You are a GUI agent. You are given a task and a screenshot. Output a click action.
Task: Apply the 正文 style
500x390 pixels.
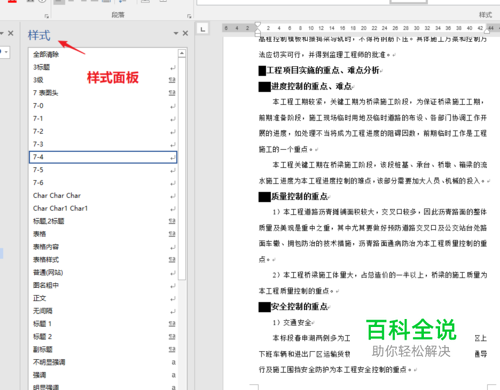coord(103,298)
